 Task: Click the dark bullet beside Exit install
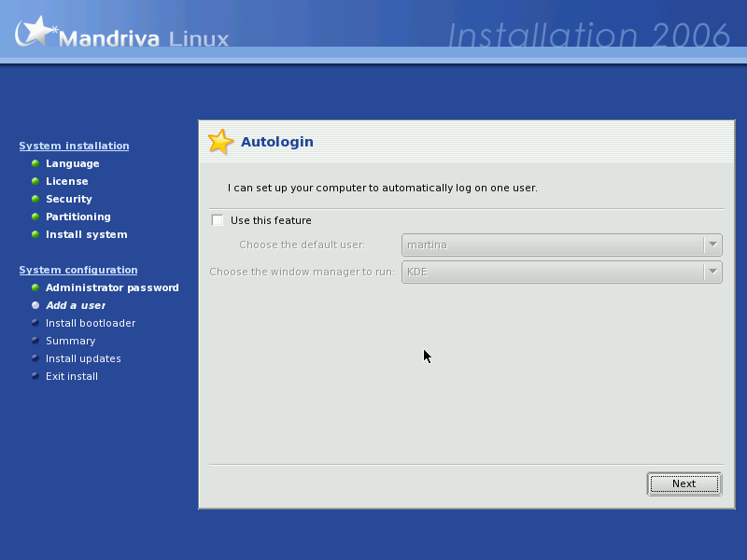click(35, 376)
